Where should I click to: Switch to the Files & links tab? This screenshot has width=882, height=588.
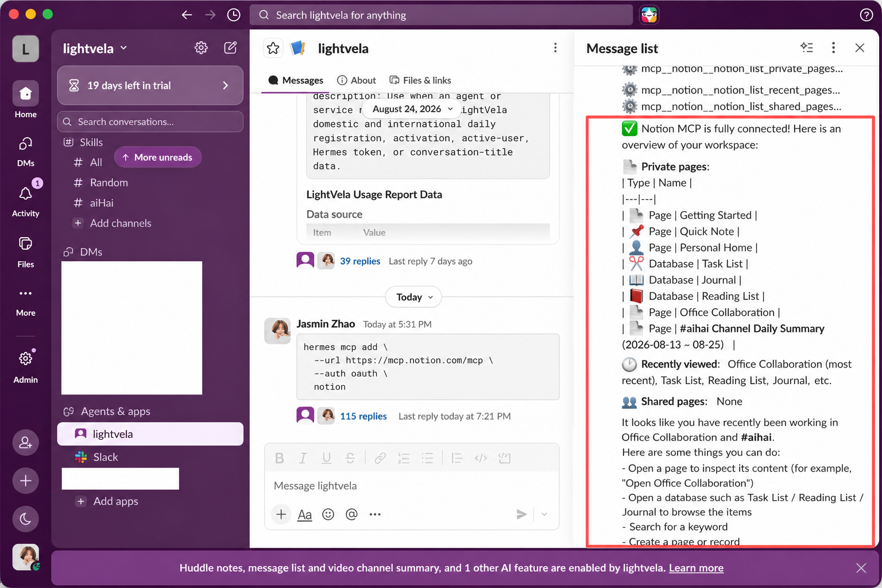pos(420,80)
